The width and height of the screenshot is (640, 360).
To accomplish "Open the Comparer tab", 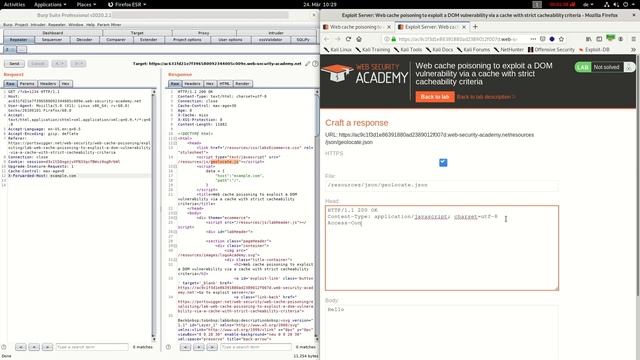I will [116, 40].
